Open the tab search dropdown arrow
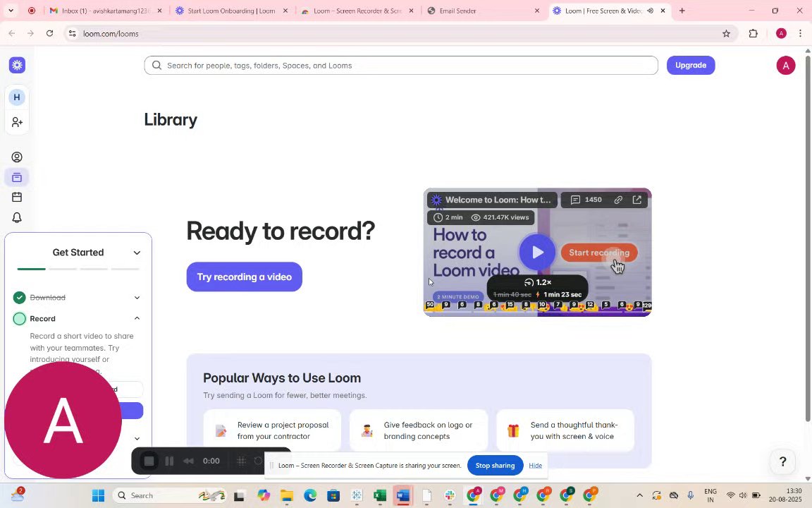 tap(11, 11)
